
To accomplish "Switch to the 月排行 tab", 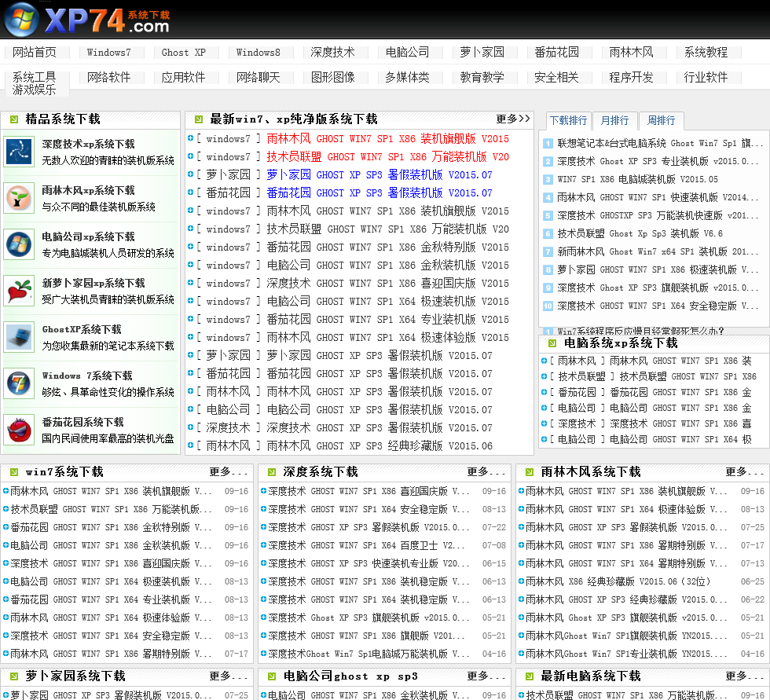I will click(x=614, y=121).
